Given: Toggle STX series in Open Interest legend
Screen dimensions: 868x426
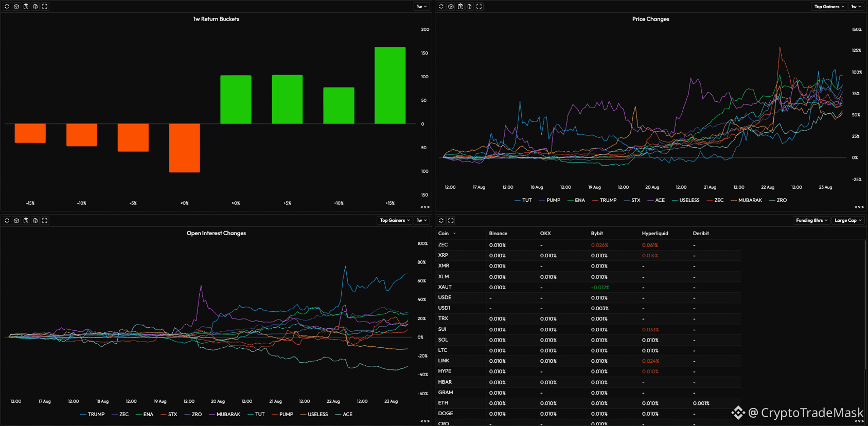Looking at the screenshot, I should (x=169, y=415).
